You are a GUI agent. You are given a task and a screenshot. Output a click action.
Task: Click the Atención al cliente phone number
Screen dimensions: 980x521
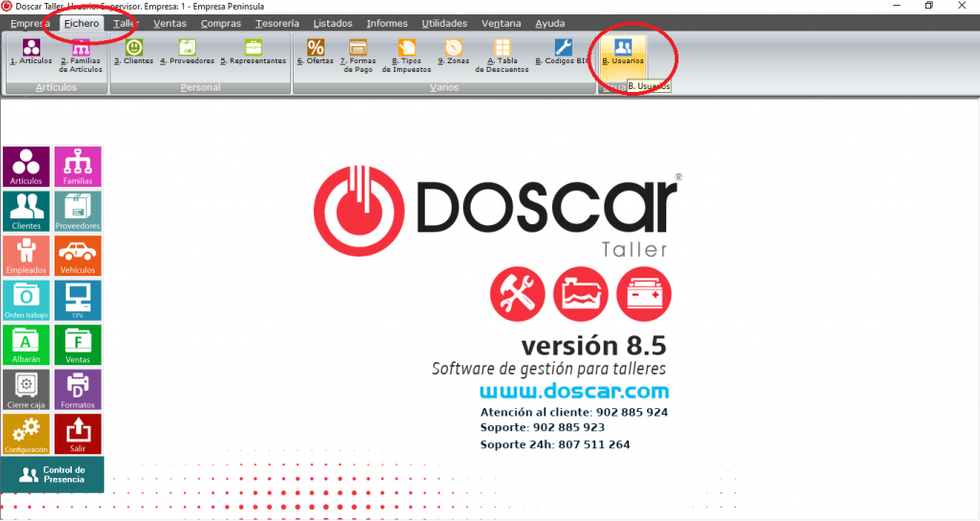[x=632, y=412]
